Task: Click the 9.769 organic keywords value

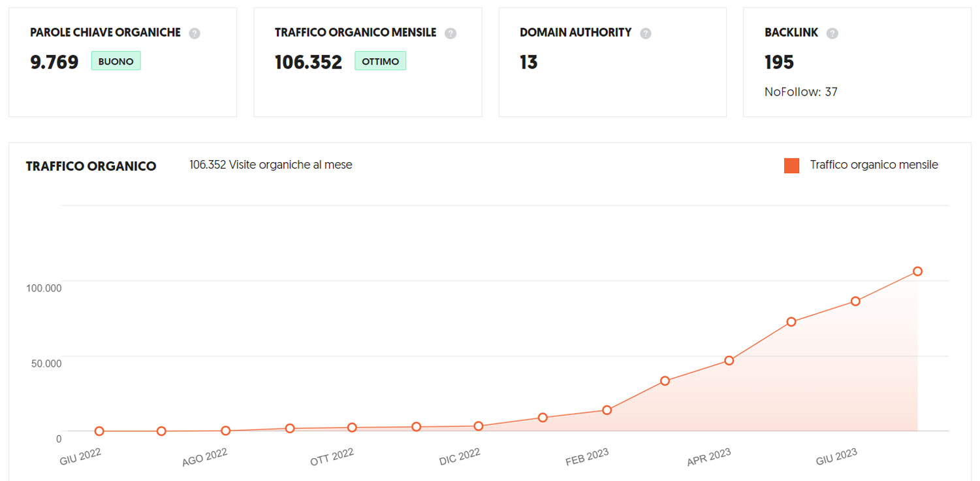Action: 54,62
